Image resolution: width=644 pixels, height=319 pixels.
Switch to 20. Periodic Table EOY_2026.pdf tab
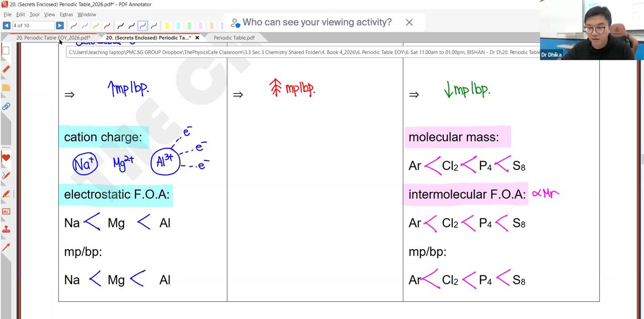(x=53, y=38)
